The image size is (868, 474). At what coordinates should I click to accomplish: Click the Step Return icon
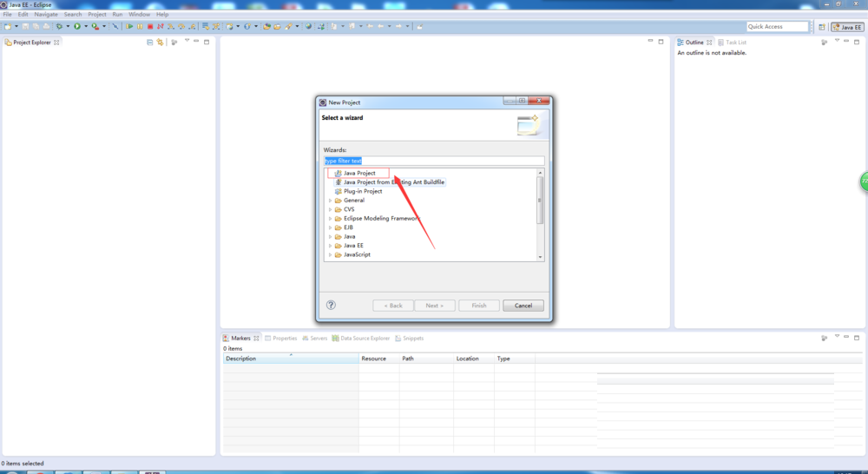(192, 27)
